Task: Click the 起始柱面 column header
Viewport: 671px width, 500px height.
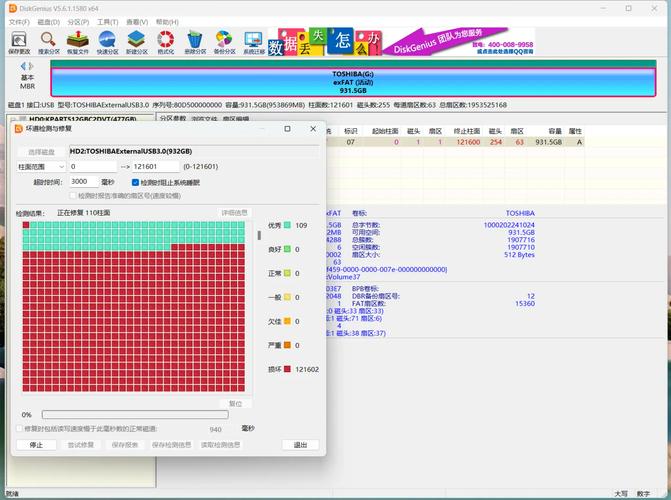Action: [385, 131]
